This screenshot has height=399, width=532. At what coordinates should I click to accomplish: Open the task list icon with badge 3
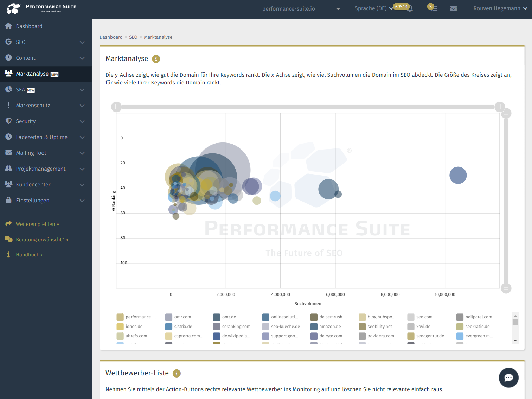[434, 8]
